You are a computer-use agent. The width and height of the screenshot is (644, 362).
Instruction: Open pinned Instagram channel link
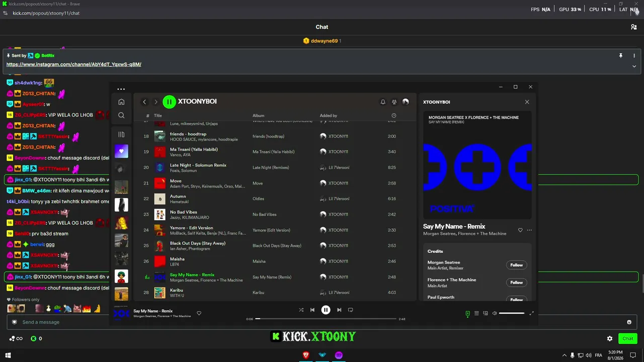click(73, 64)
